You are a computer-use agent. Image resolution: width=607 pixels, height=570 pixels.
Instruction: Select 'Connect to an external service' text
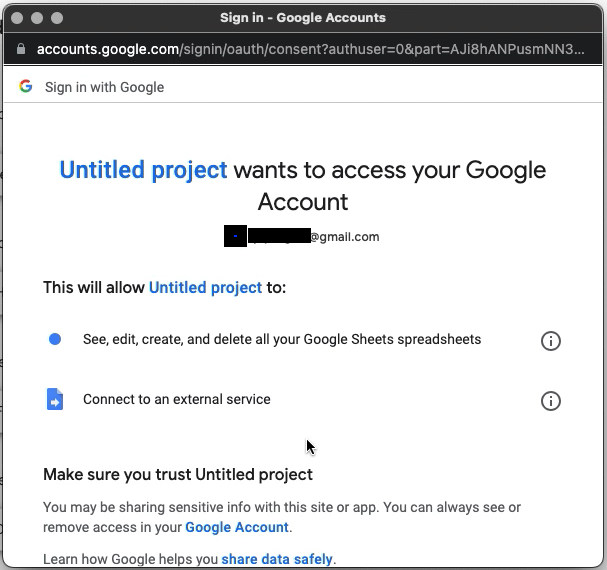coord(177,400)
